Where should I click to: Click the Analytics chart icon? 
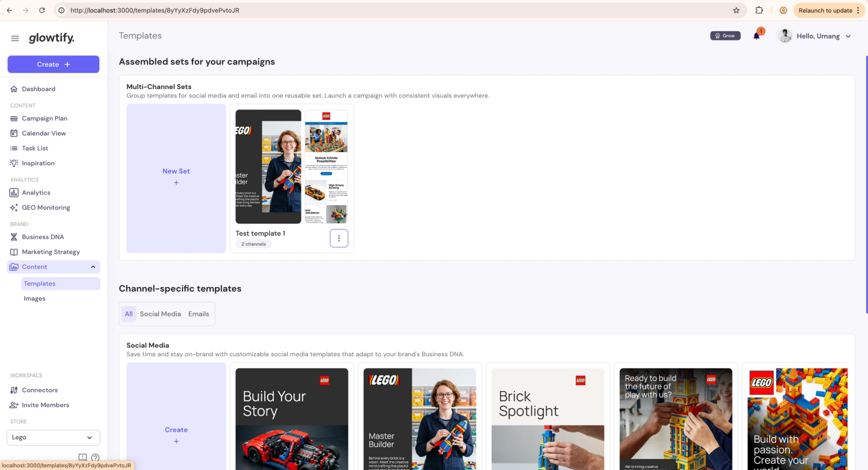[14, 193]
